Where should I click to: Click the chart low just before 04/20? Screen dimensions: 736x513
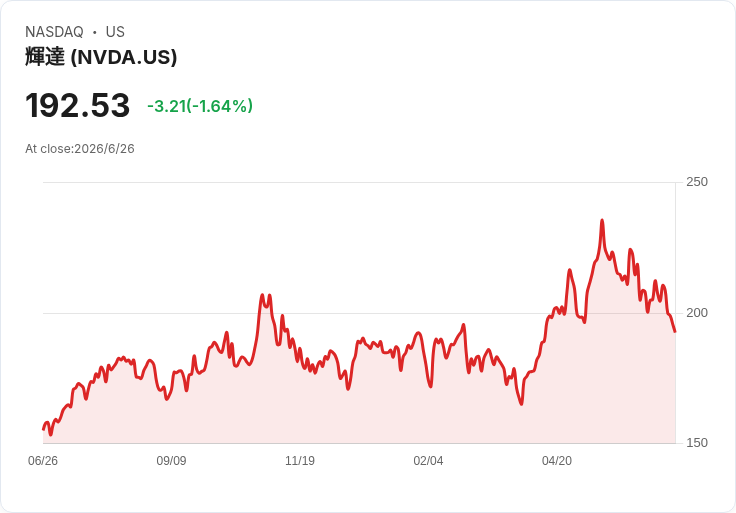(x=521, y=404)
